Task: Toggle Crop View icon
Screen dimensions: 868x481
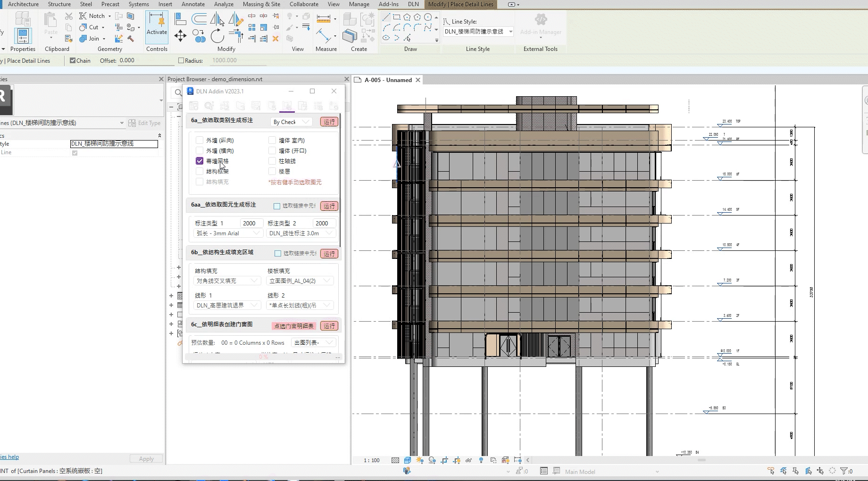Action: (444, 460)
